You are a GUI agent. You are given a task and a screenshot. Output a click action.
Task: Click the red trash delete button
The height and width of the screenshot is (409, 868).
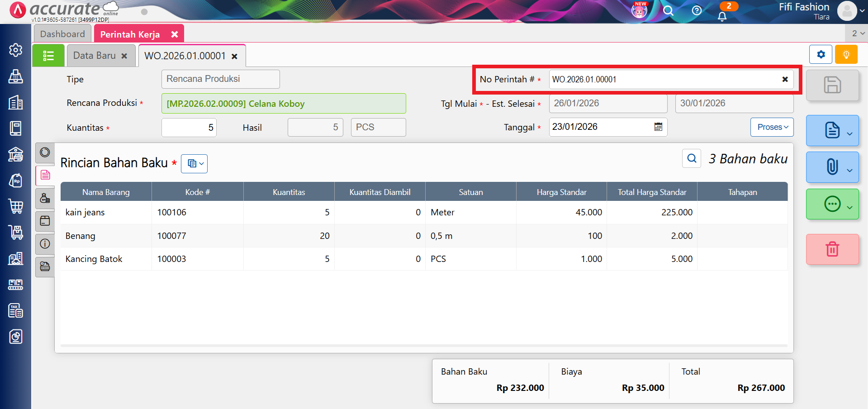tap(832, 249)
